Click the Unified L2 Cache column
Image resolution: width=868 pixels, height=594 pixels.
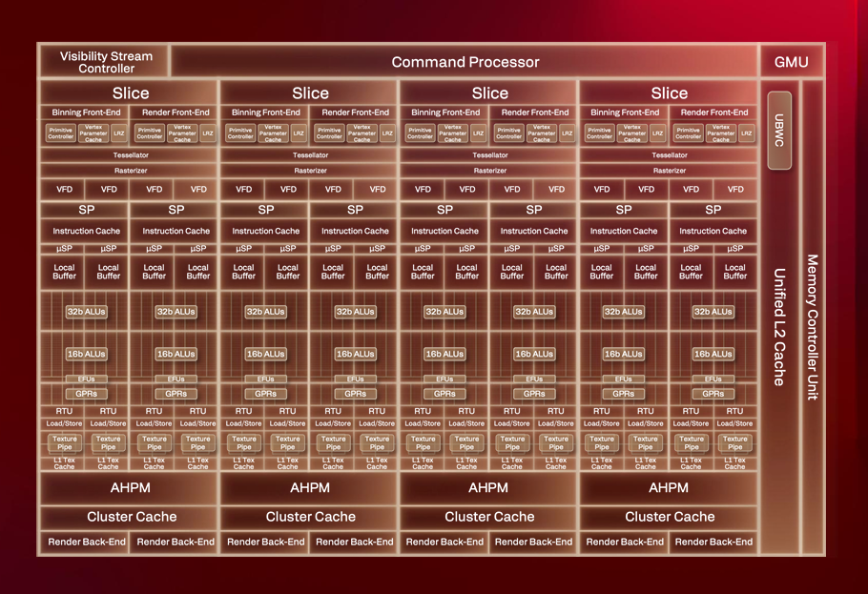779,326
